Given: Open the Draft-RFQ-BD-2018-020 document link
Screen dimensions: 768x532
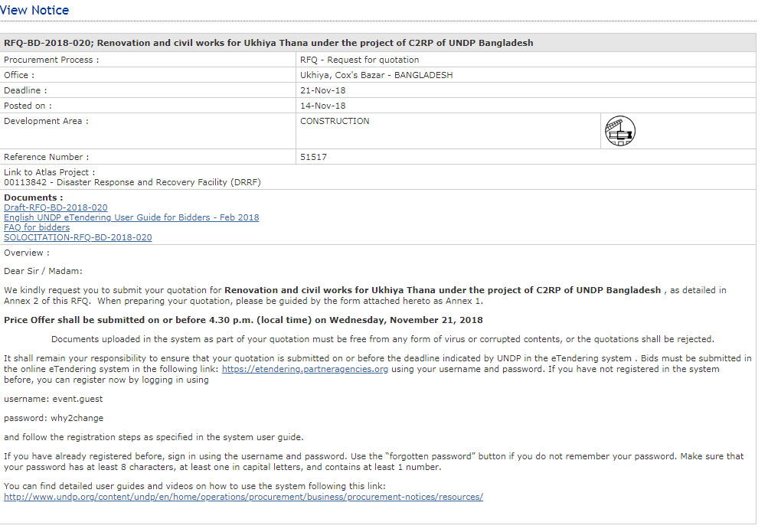Looking at the screenshot, I should pos(55,207).
